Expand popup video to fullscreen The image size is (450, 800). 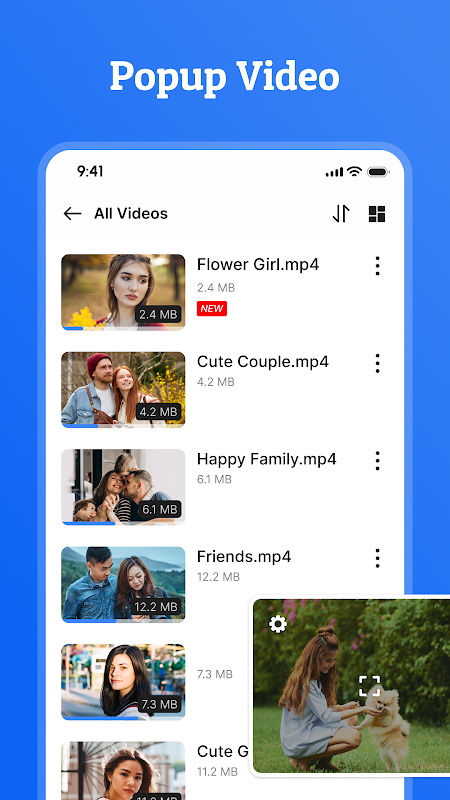tap(369, 686)
